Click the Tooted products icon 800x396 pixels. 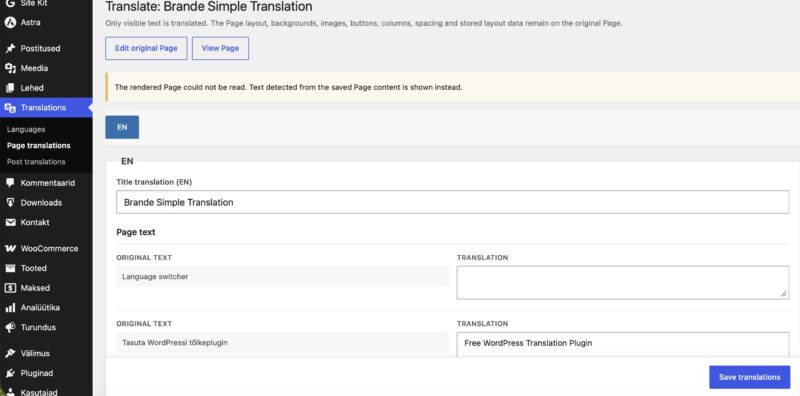[x=10, y=268]
